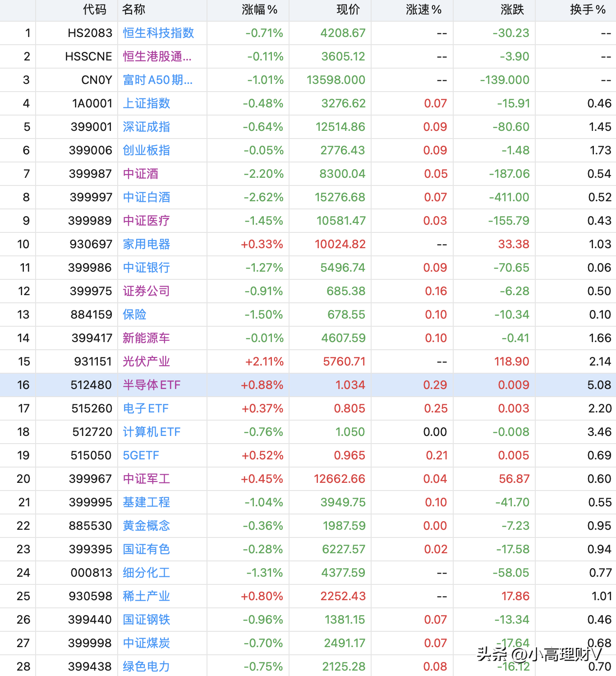Sort by the 现价 column header
The width and height of the screenshot is (616, 676).
[x=348, y=9]
